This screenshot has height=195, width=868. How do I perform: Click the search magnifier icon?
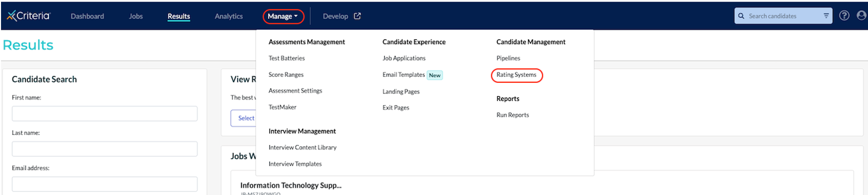click(x=741, y=16)
